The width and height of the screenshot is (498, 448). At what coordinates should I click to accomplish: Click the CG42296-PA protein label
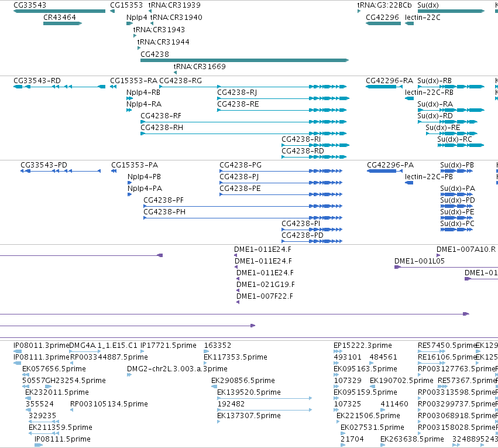390,165
